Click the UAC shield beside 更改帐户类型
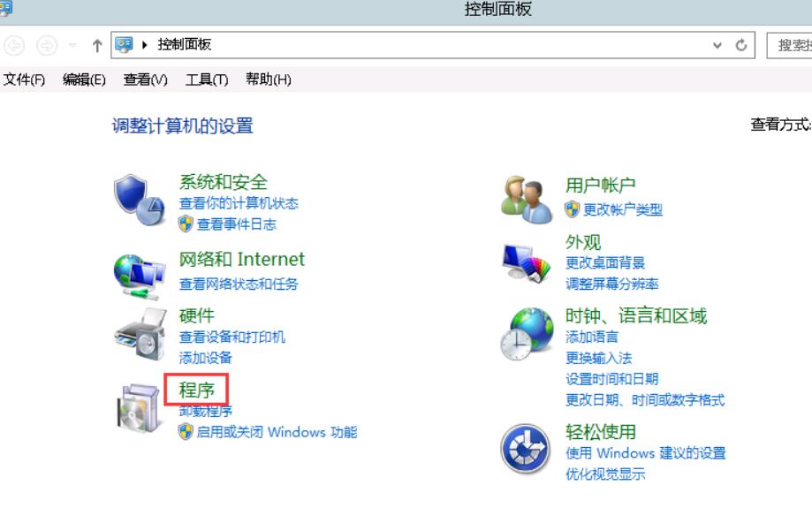The height and width of the screenshot is (523, 812). [573, 209]
